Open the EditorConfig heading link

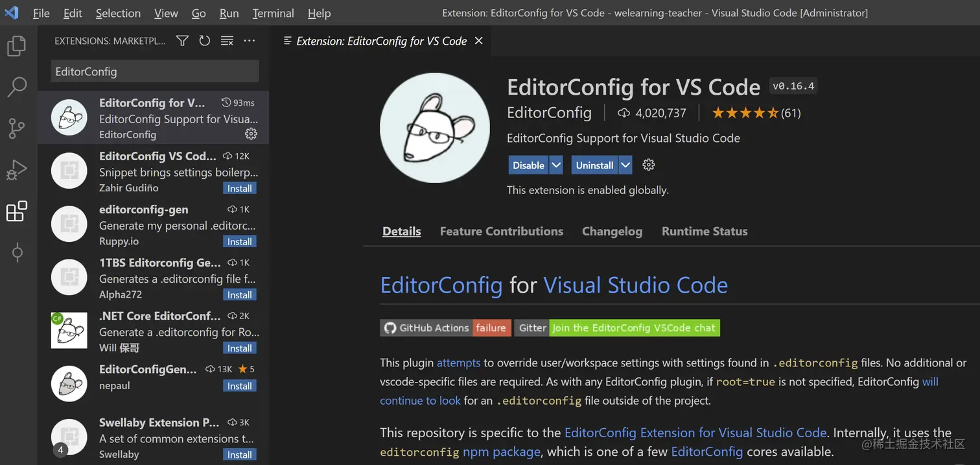pyautogui.click(x=441, y=285)
